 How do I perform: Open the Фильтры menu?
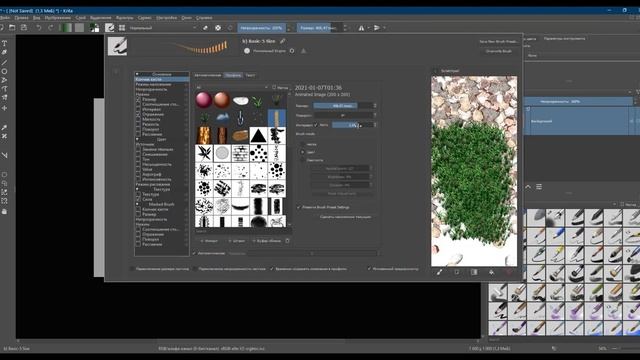point(124,18)
